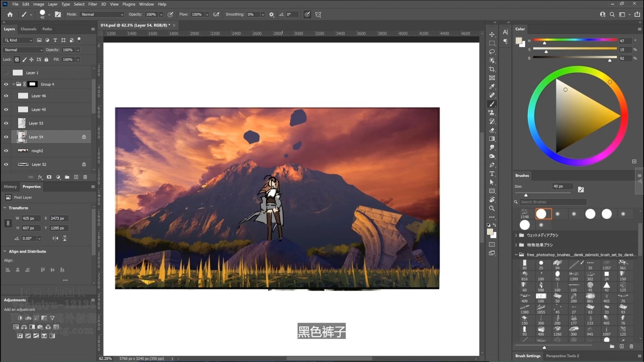Delete the selected layer trash icon
The height and width of the screenshot is (362, 644).
[85, 177]
